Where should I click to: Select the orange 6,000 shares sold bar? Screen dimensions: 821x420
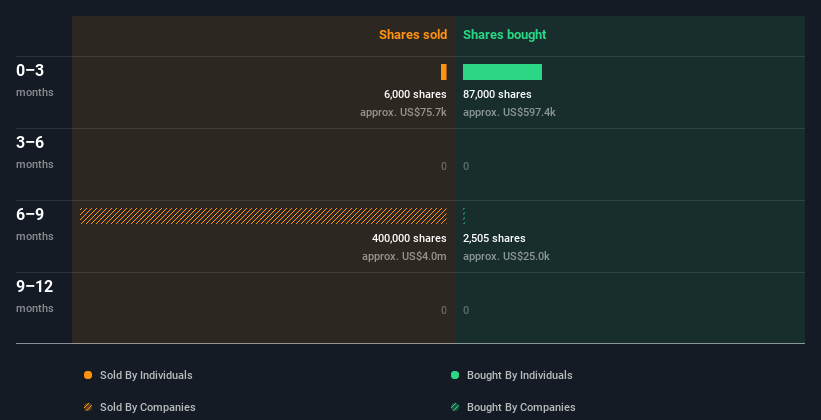[443, 72]
